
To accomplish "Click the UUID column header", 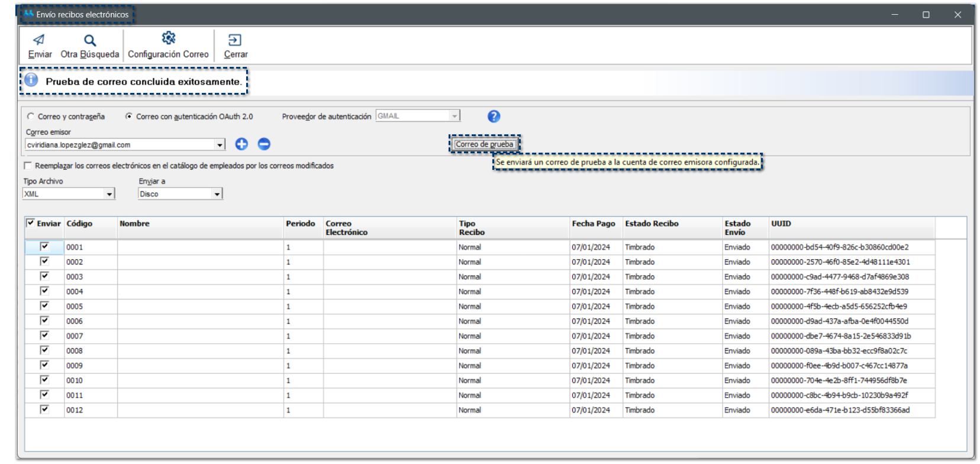I will point(781,224).
